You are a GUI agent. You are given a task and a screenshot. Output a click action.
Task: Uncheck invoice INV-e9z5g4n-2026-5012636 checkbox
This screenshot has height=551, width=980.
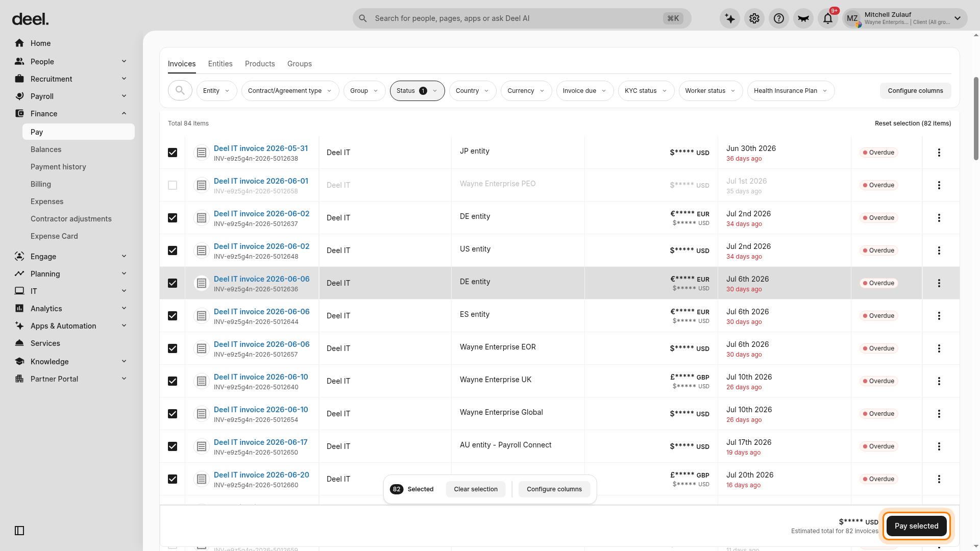[x=173, y=283]
